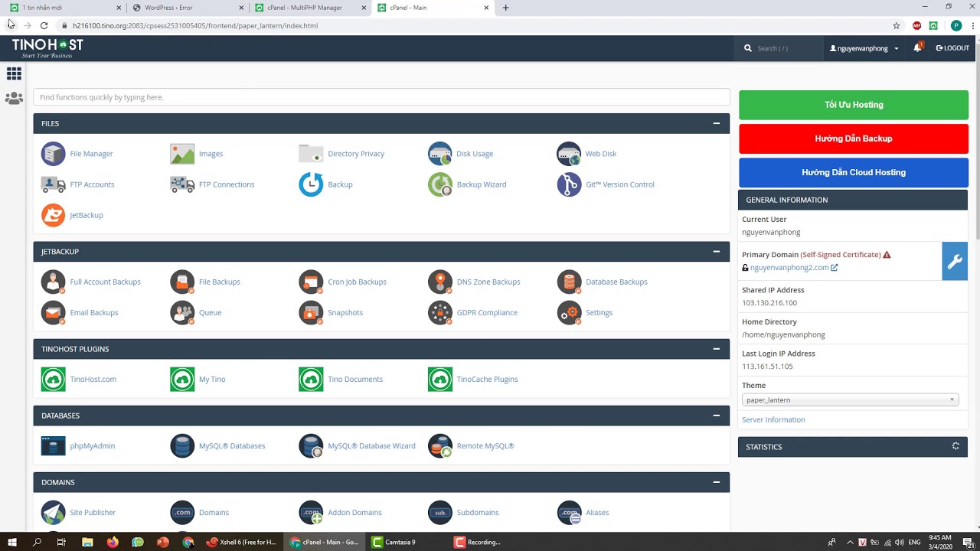Click the wrench icon beside Primary Domain
This screenshot has height=551, width=980.
(955, 262)
